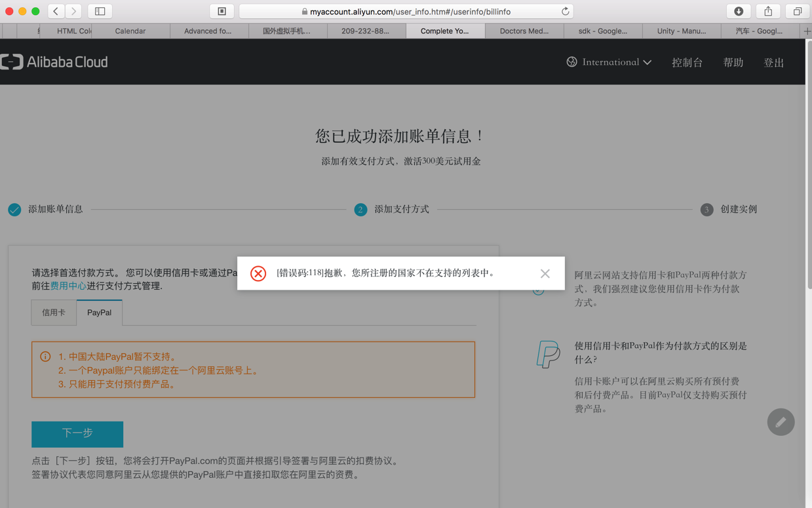Click the Reader view icon in toolbar

coord(222,11)
